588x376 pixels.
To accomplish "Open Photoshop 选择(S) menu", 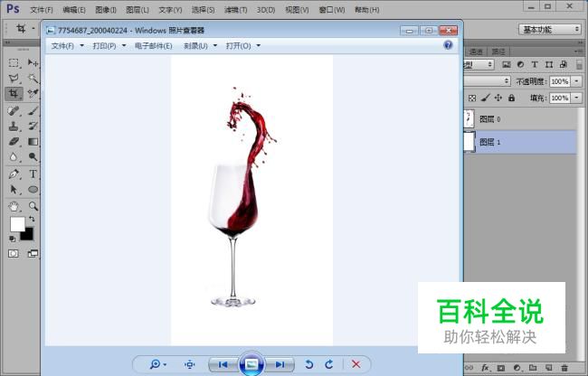I will pyautogui.click(x=203, y=10).
